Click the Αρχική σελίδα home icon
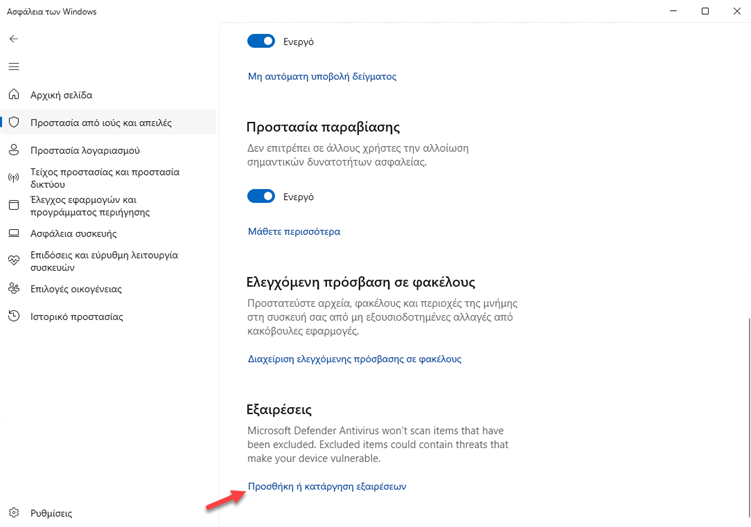This screenshot has width=751, height=527. (x=14, y=95)
